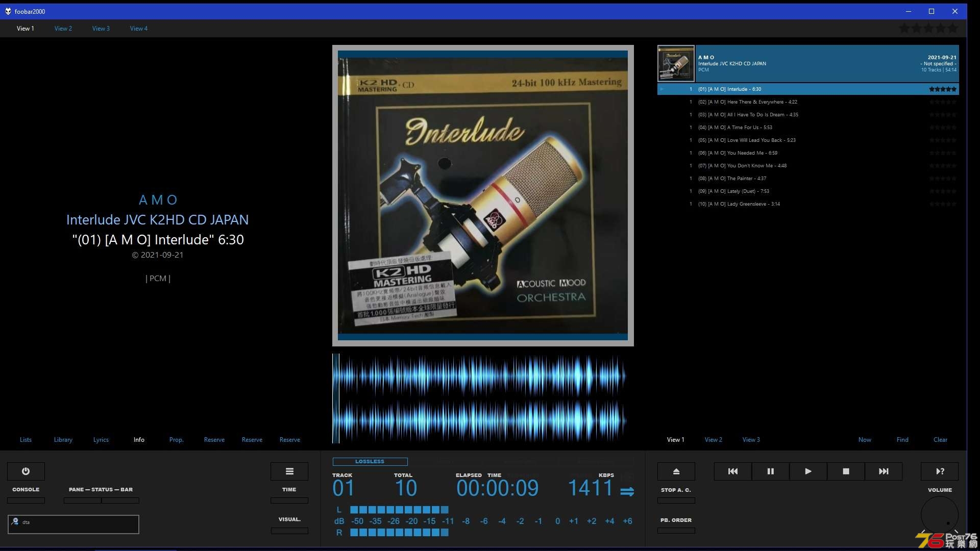This screenshot has height=551, width=980.
Task: Open the Lists panel tab
Action: click(26, 440)
